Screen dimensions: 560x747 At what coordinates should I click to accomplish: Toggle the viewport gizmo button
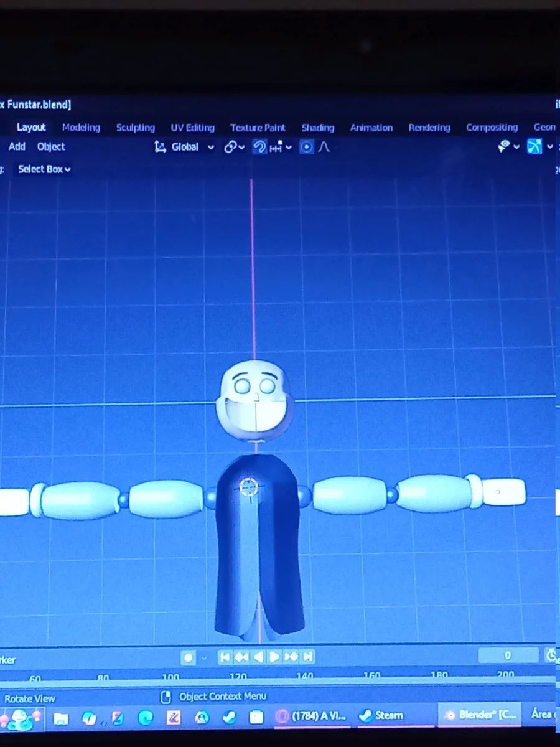534,146
